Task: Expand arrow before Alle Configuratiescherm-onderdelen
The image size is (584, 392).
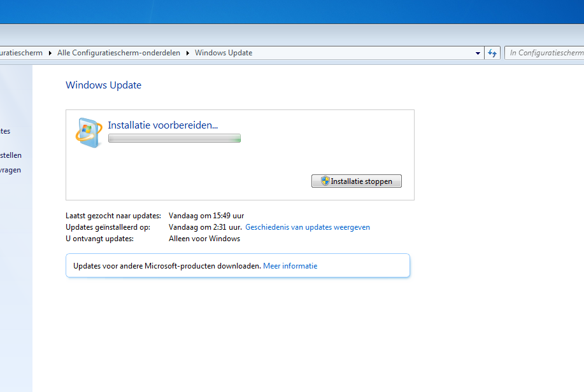Action: [x=50, y=53]
